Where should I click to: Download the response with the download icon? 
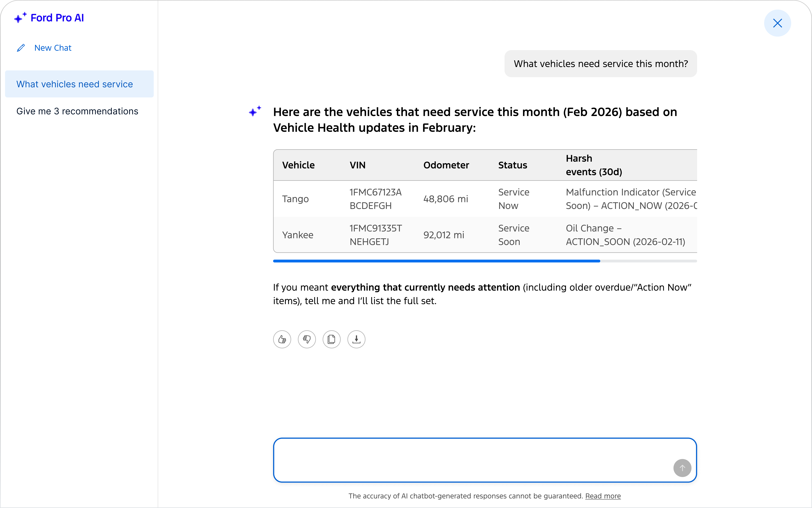click(x=356, y=339)
